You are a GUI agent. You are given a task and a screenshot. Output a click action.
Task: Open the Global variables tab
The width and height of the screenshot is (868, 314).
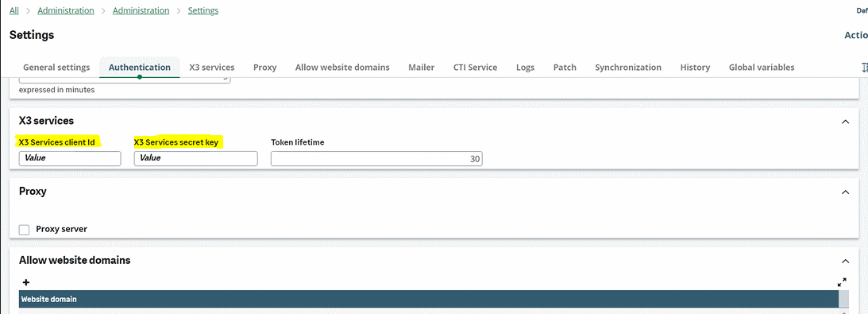[x=761, y=67]
